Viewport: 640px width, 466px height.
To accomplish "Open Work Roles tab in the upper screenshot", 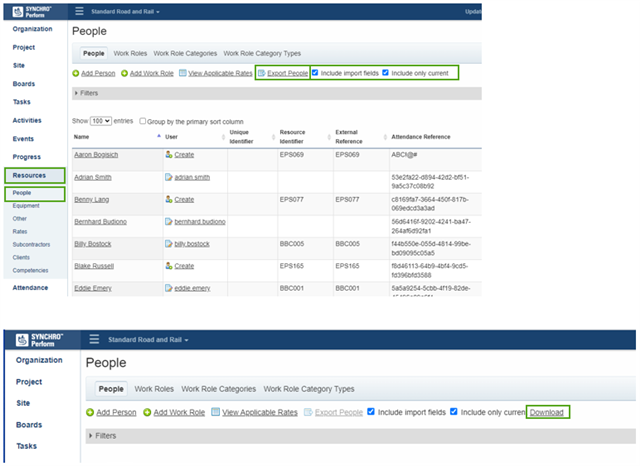I will pyautogui.click(x=130, y=53).
